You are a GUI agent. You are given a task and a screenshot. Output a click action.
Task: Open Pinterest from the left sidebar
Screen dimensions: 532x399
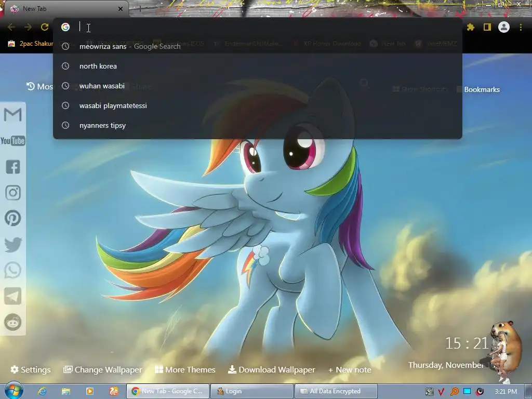[x=13, y=218]
